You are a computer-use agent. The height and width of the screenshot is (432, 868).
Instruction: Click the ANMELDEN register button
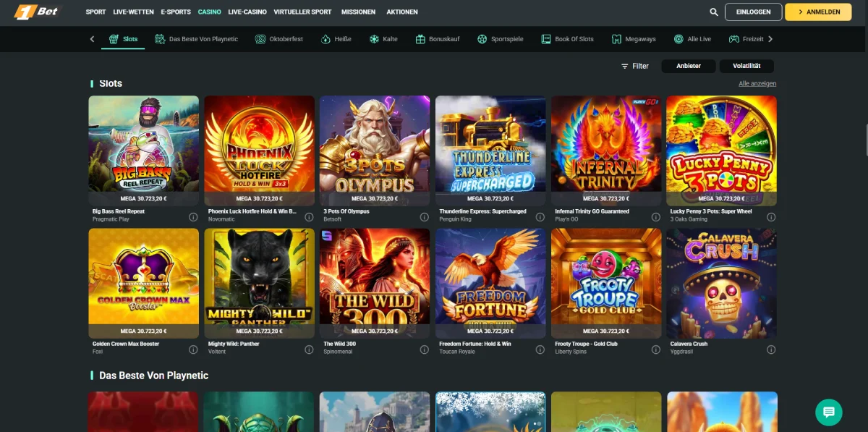point(818,12)
